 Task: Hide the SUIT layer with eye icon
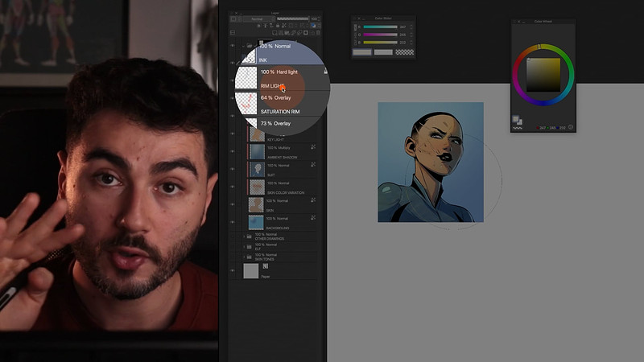point(233,169)
